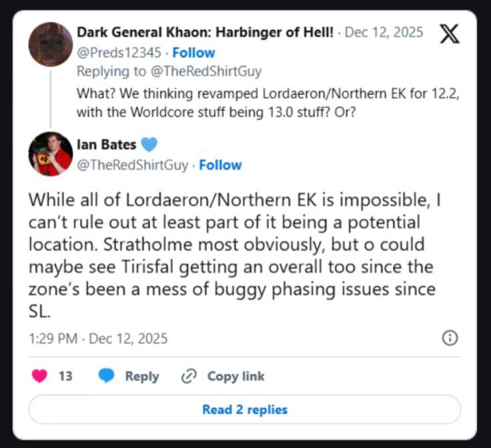Open Dark General Khaon's profile avatar
The width and height of the screenshot is (491, 448).
[51, 45]
